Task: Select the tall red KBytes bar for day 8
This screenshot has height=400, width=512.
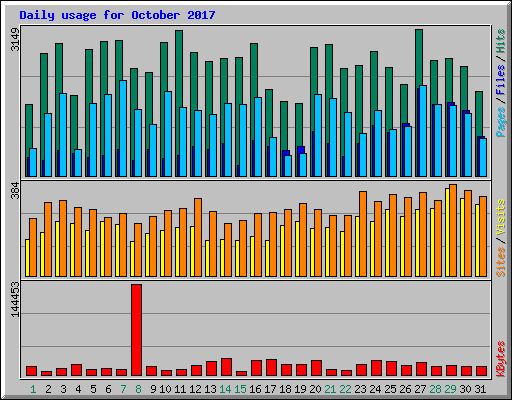Action: click(x=136, y=330)
